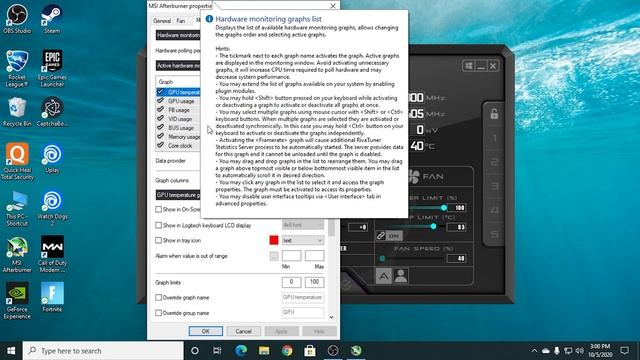Open MSI Afterburner desktop shortcut
Viewport: 640px width, 360px height.
pos(17,255)
